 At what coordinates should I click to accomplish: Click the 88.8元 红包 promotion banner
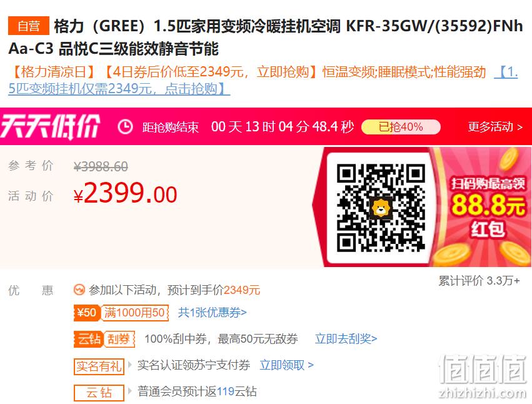coord(480,207)
